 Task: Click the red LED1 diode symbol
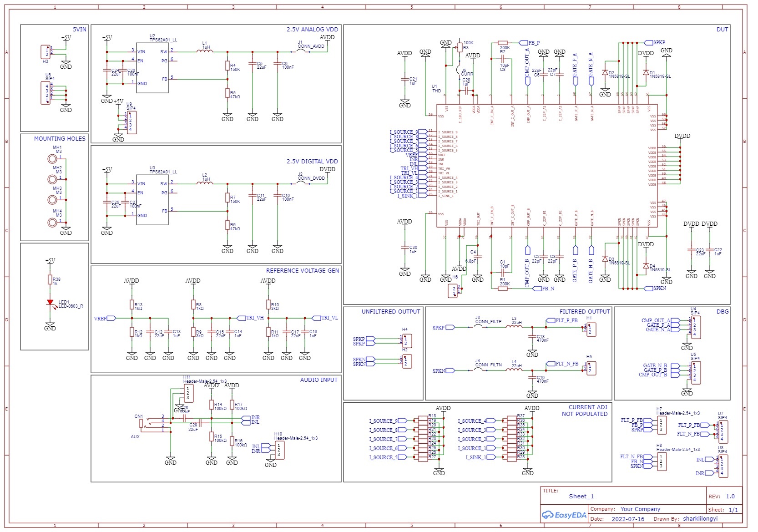point(50,302)
